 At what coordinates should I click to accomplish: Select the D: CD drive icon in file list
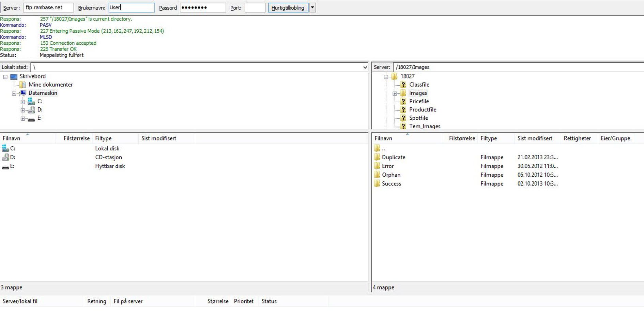5,157
